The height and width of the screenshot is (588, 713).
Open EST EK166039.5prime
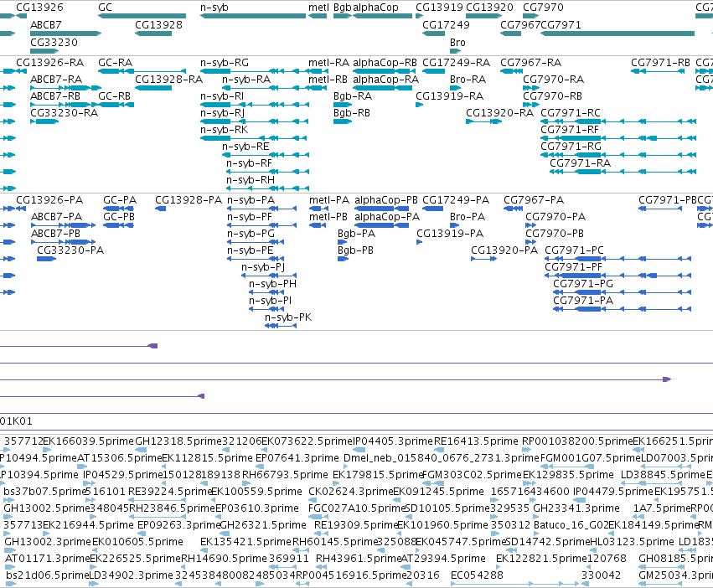tap(88, 441)
